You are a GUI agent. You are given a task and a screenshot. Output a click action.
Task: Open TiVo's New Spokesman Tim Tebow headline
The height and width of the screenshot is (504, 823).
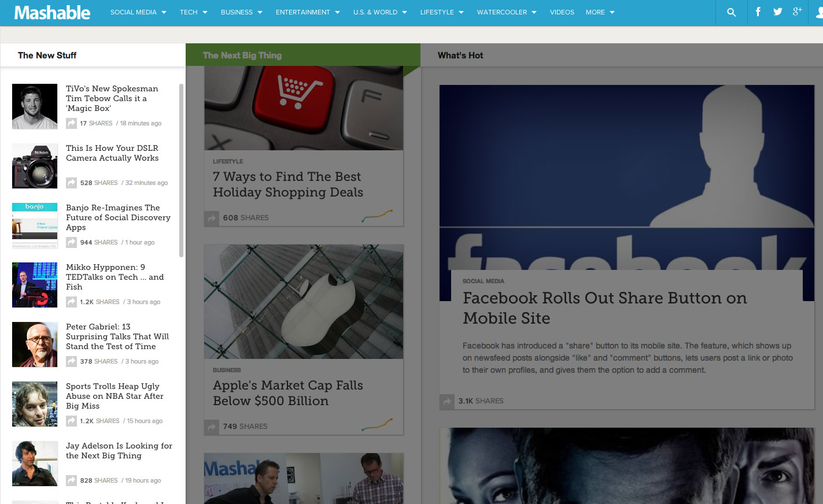click(x=112, y=98)
